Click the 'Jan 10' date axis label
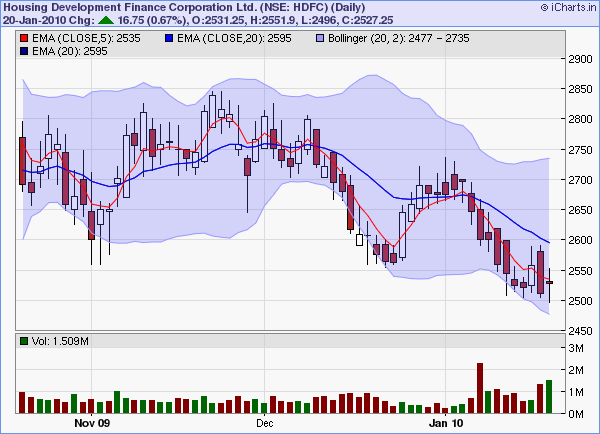This screenshot has width=600, height=434. (446, 423)
